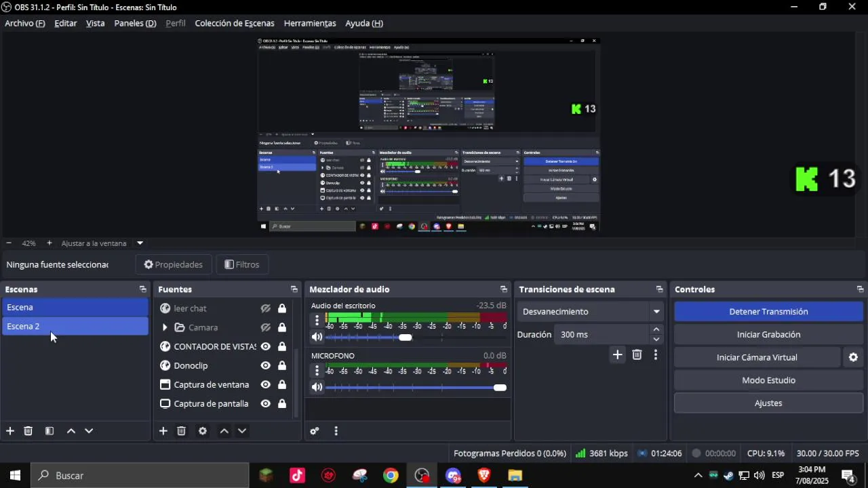Viewport: 868px width, 488px height.
Task: Open the Herramientas menu
Action: click(310, 23)
